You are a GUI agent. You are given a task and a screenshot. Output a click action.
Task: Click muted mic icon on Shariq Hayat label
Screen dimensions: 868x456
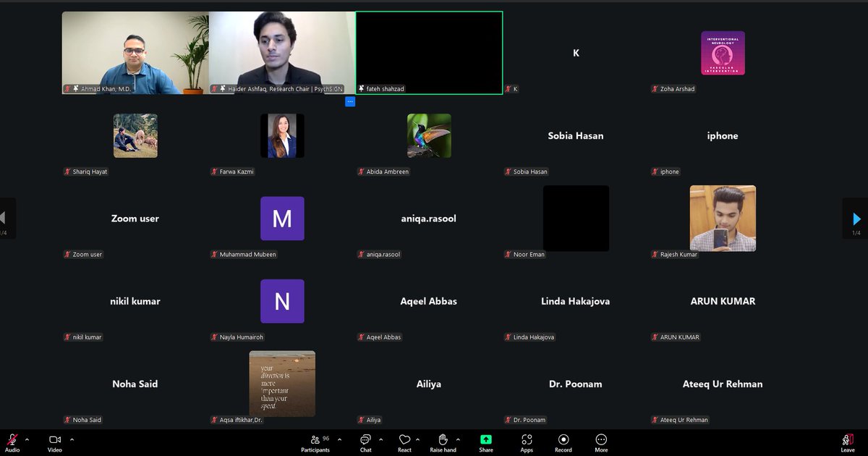pos(68,172)
